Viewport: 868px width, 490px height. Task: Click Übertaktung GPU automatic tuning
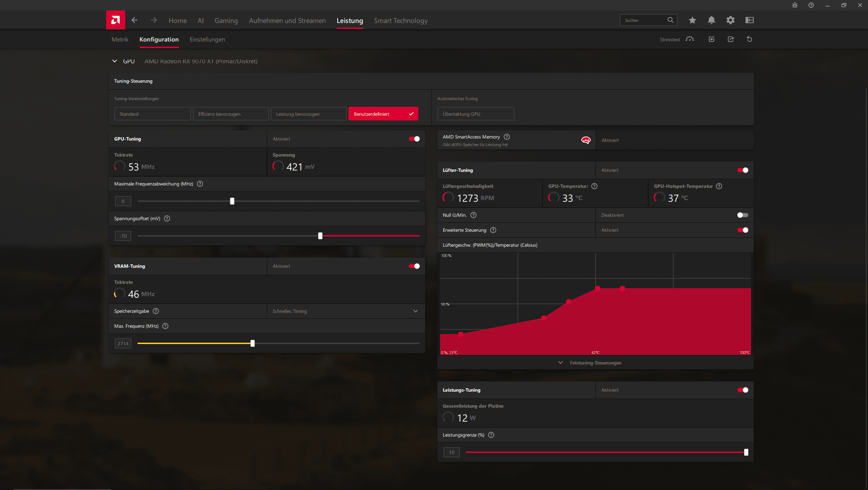tap(476, 114)
